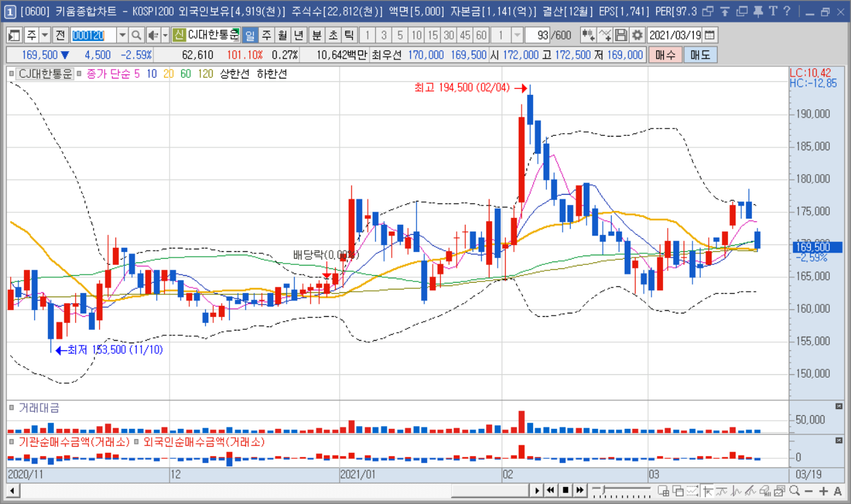Viewport: 851px width, 504px height.
Task: Open chart settings gear icon
Action: 637,36
